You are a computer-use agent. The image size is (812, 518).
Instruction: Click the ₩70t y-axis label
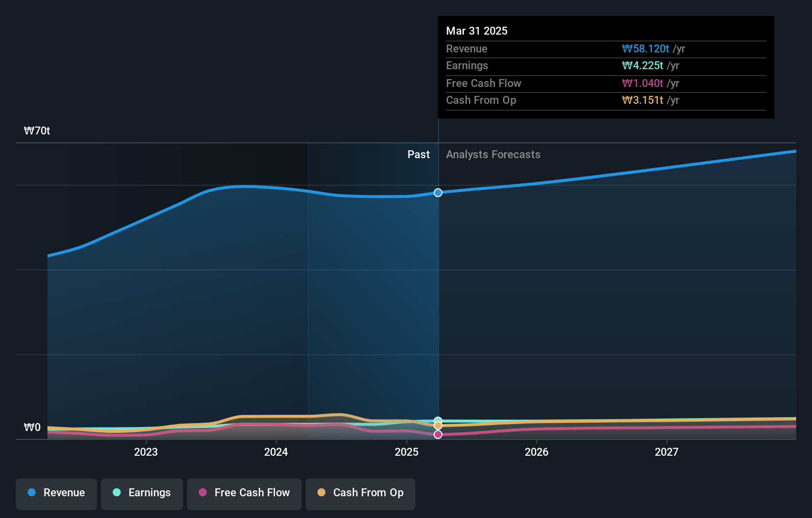37,130
